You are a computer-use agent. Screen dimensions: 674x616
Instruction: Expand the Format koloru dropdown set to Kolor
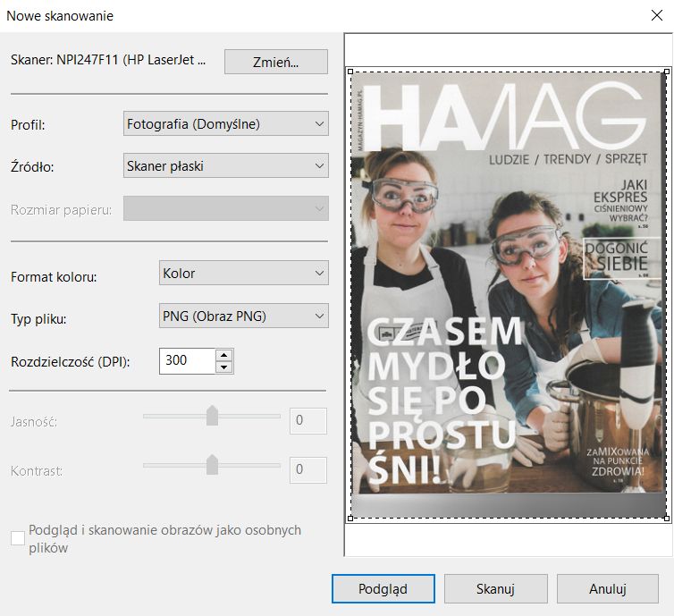click(x=244, y=273)
